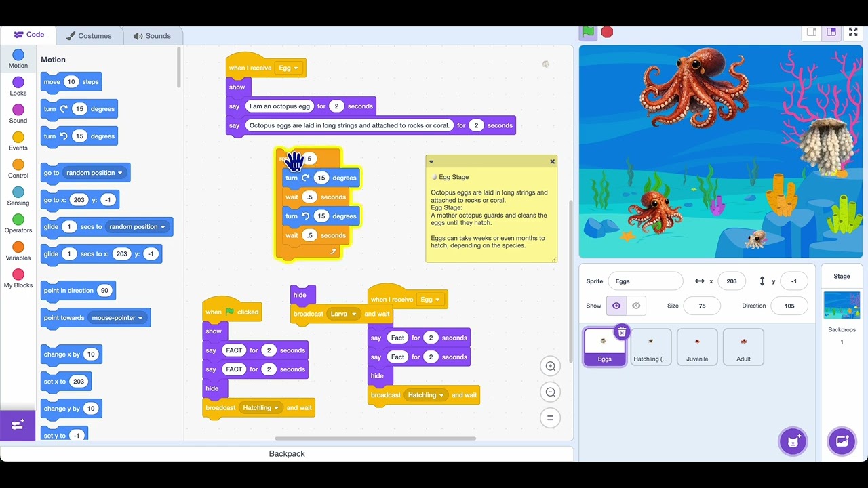Viewport: 868px width, 488px height.
Task: Click the 'point in direction 90' block
Action: pyautogui.click(x=78, y=291)
